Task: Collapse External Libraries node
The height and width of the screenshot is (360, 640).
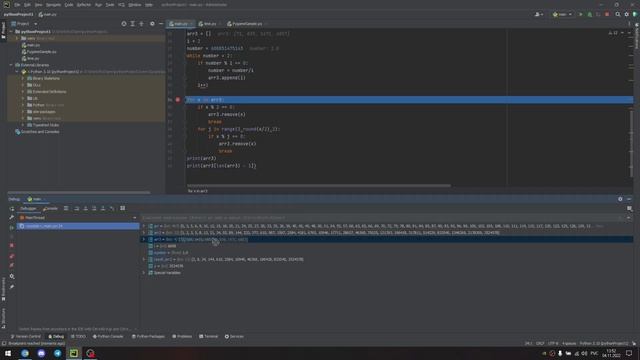Action: [11, 65]
